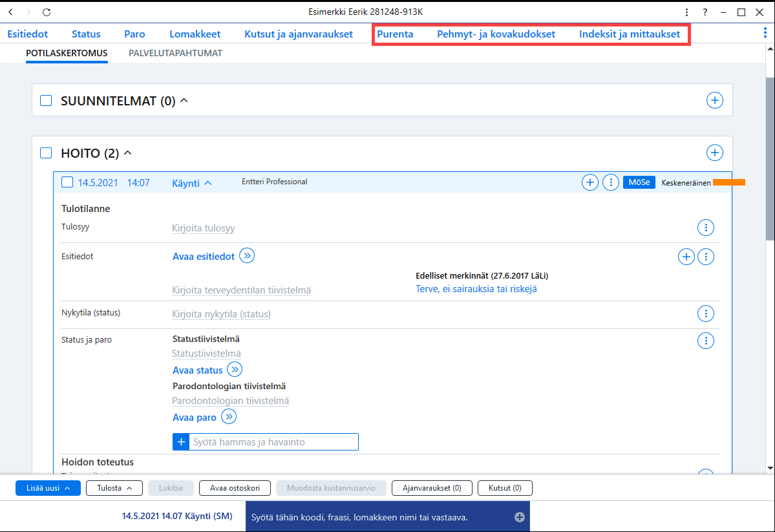Viewport: 775px width, 532px height.
Task: Collapse the Käynti chevron
Action: click(208, 183)
